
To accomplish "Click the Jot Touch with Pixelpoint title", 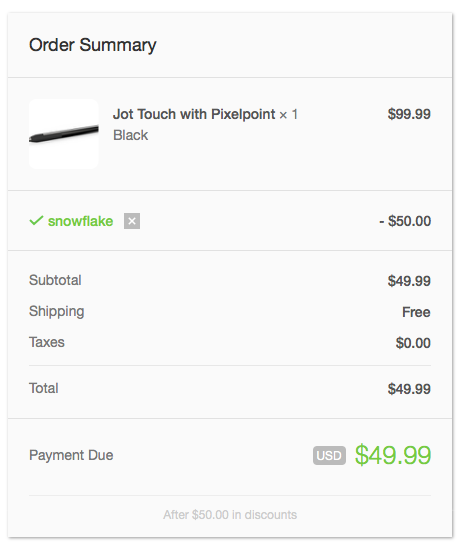I will [x=194, y=114].
